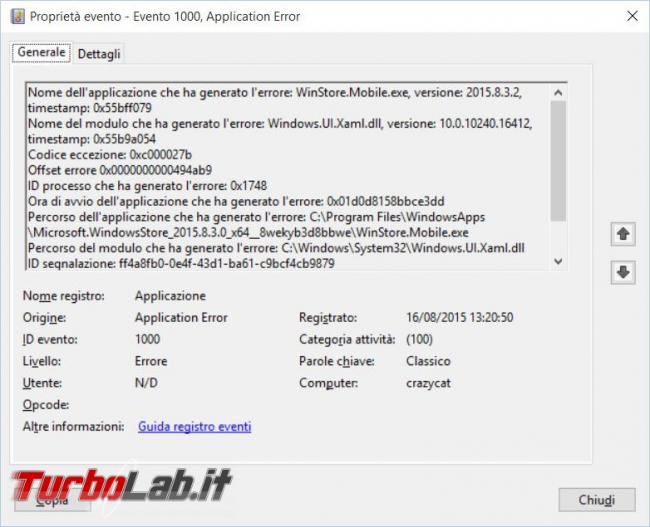Close the event properties dialog window

pyautogui.click(x=632, y=16)
